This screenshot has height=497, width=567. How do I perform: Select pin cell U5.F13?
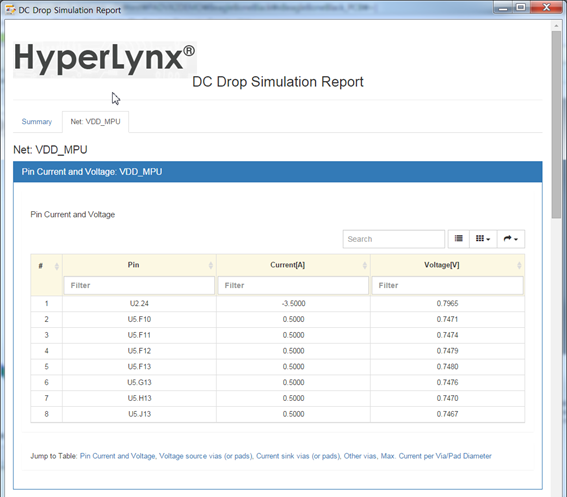[x=139, y=367]
